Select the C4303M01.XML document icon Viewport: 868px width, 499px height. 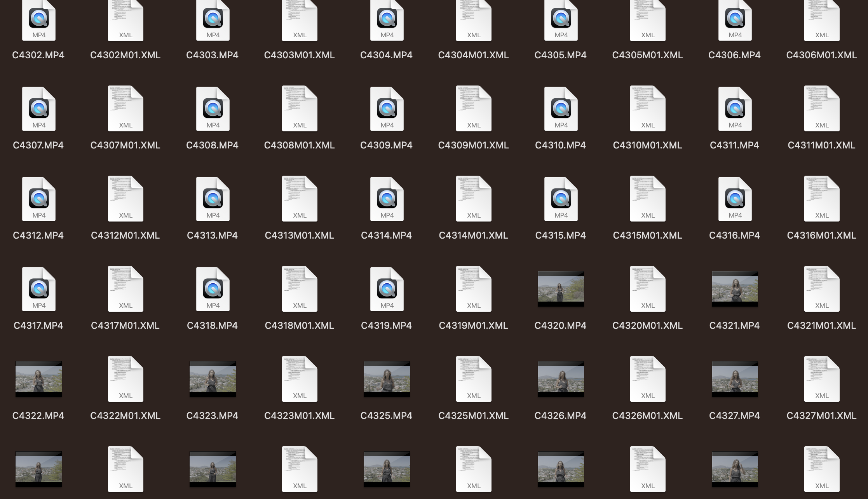tap(300, 20)
